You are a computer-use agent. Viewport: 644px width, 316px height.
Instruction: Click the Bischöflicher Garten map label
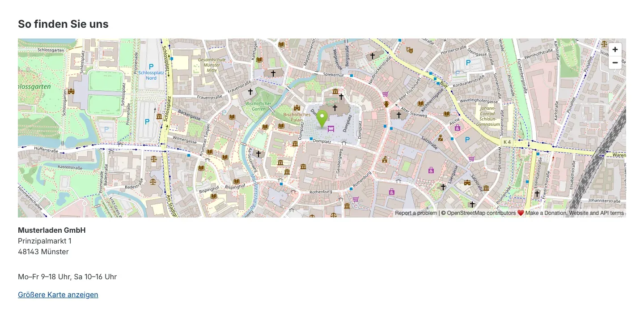tap(259, 106)
